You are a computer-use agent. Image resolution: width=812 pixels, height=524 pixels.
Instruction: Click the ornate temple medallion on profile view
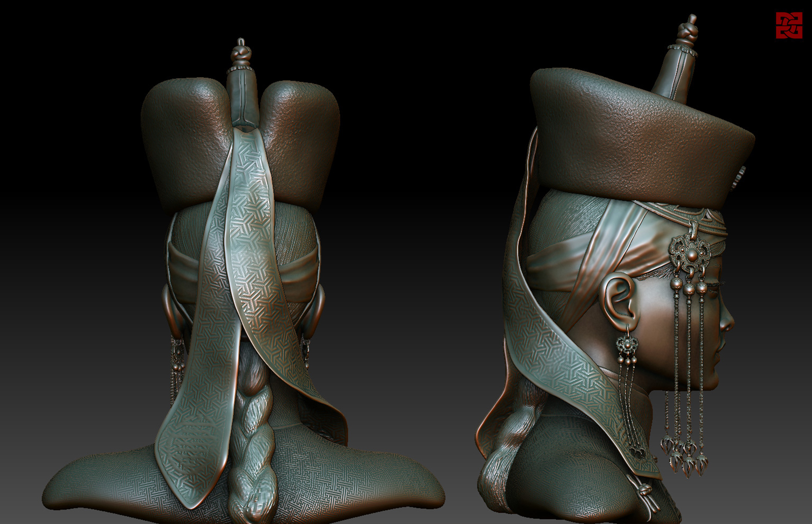point(689,251)
